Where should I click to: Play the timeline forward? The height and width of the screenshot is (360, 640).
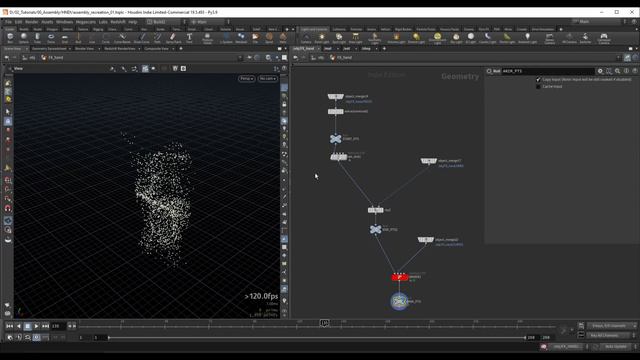[36, 326]
